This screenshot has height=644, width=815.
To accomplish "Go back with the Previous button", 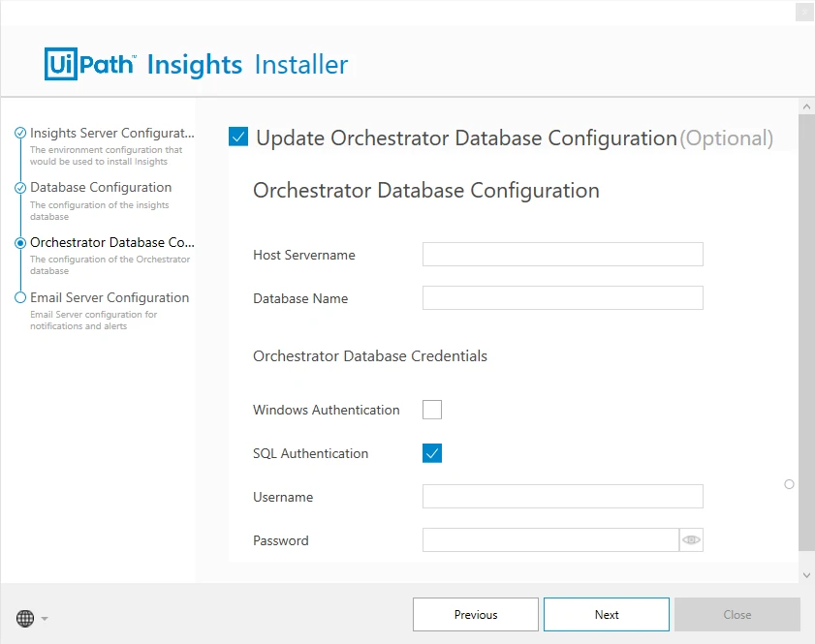I will tap(476, 614).
